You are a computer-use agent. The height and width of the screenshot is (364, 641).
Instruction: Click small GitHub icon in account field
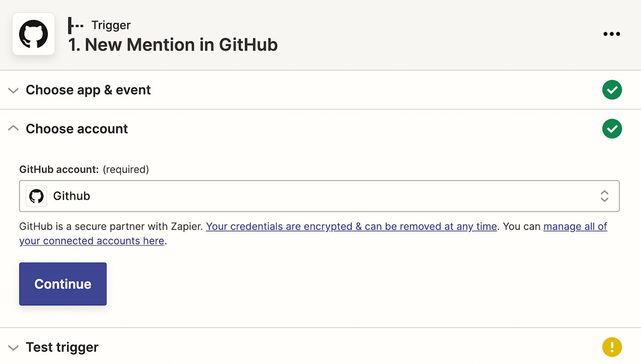click(x=37, y=196)
